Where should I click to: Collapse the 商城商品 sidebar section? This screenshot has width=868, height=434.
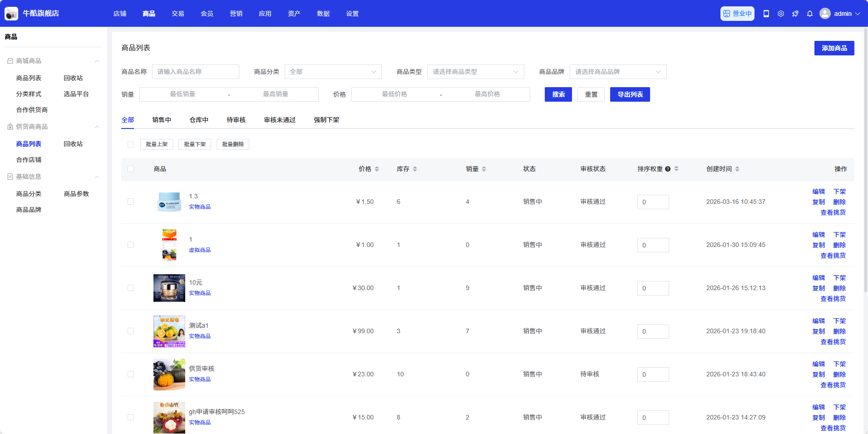point(97,61)
